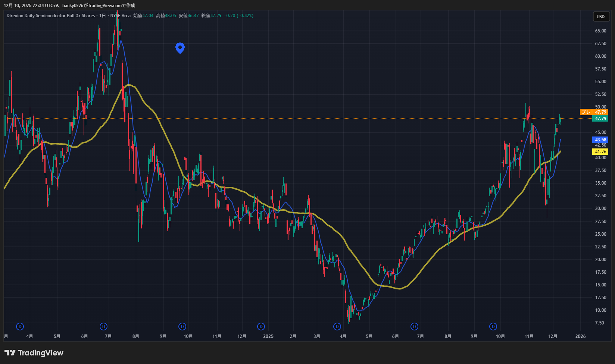
Task: Click the 65.00 level on price axis
Action: tap(600, 31)
